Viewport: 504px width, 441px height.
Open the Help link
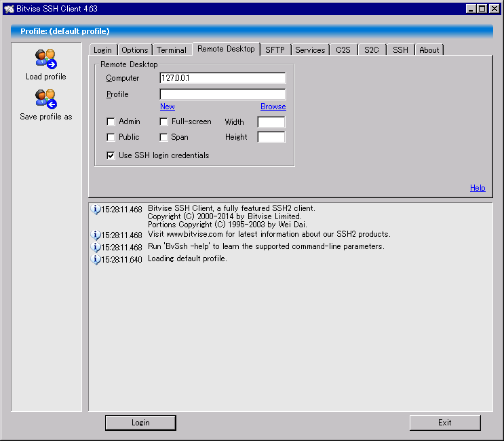coord(478,188)
